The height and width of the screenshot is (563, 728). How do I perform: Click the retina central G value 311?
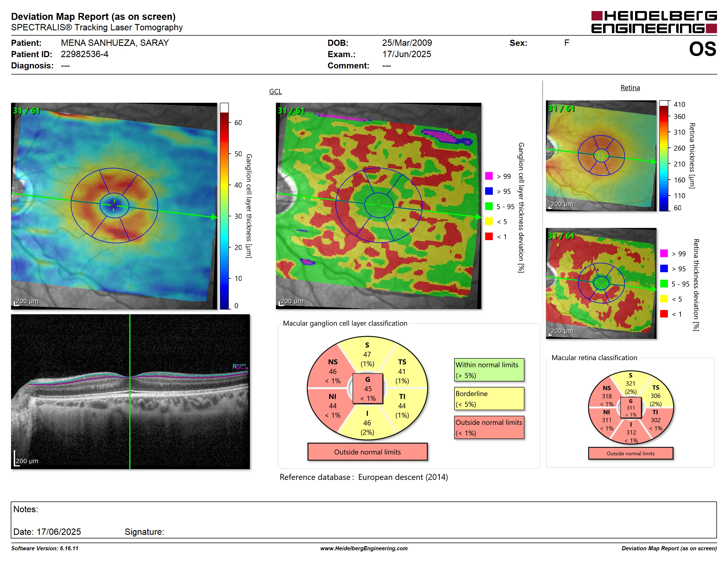point(631,408)
